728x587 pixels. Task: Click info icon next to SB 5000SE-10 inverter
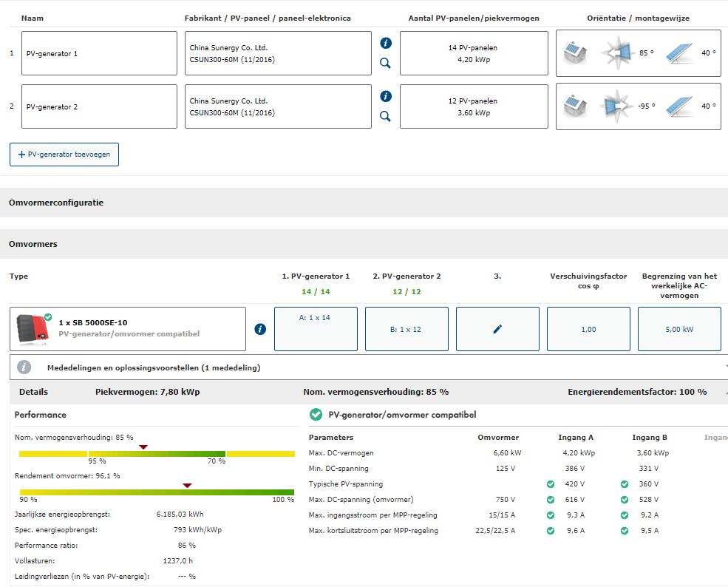[260, 329]
